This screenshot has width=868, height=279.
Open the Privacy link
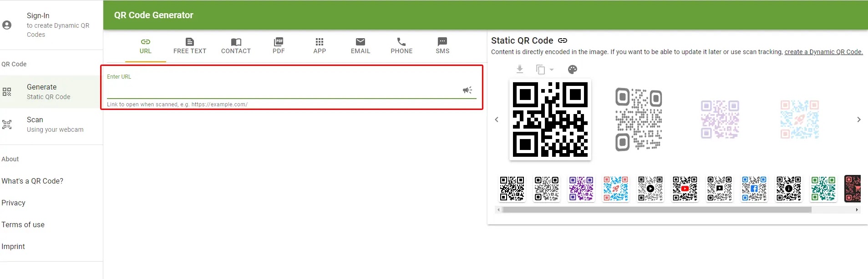pyautogui.click(x=13, y=203)
